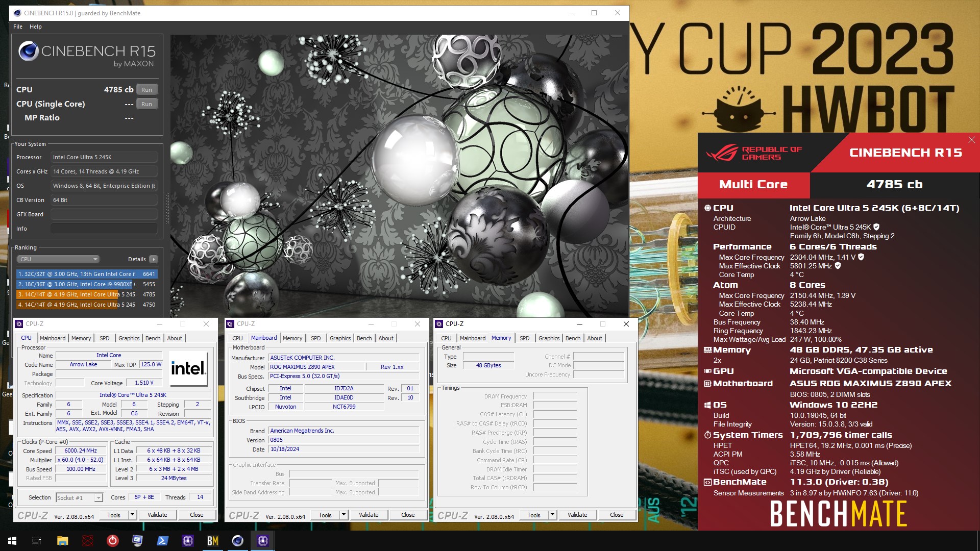The height and width of the screenshot is (551, 980).
Task: Click Tools button in Memory CPU-Z window
Action: click(x=534, y=515)
